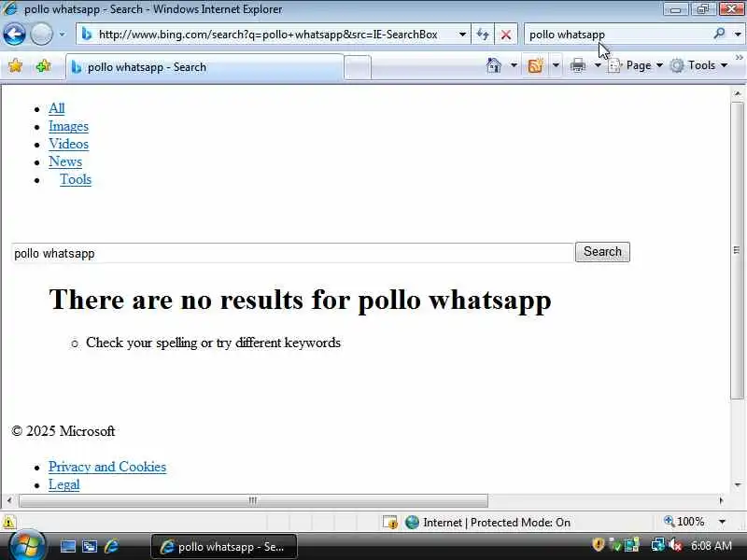
Task: Expand the command bar overflow chevron
Action: (x=739, y=58)
